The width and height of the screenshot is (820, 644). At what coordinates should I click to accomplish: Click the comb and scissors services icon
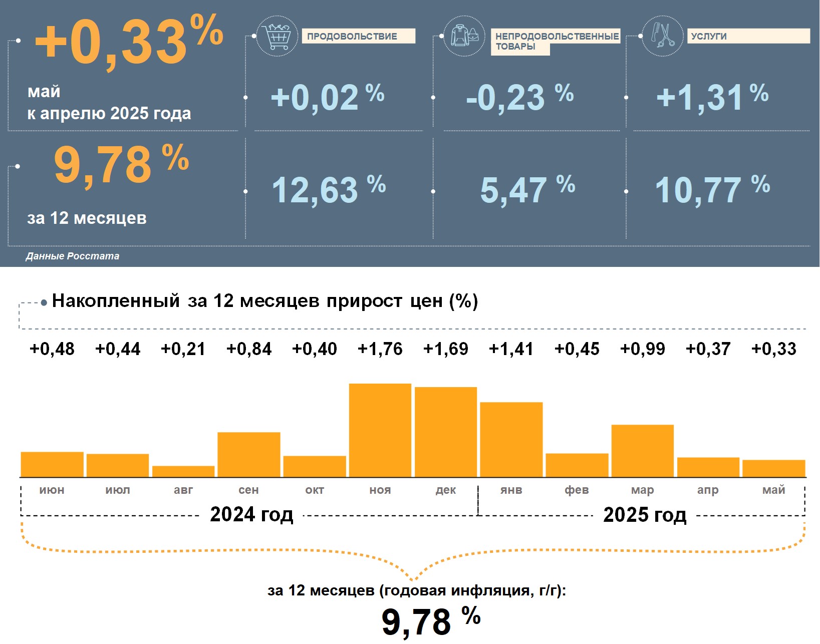663,36
